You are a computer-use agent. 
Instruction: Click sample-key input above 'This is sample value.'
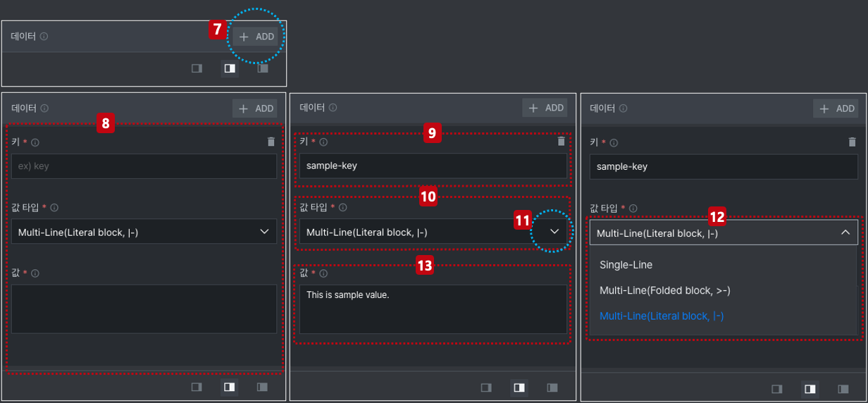click(433, 166)
